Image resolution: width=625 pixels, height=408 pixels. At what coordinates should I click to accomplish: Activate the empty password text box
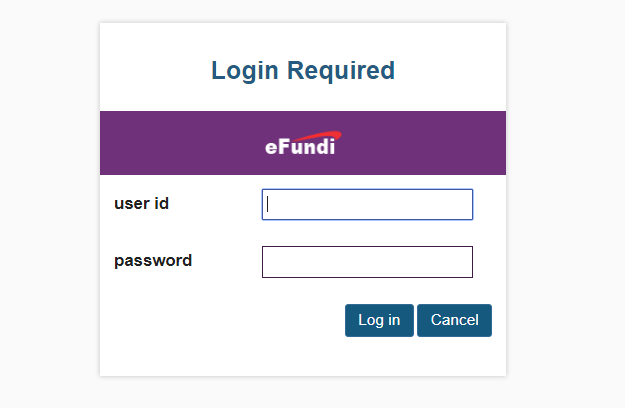point(367,262)
